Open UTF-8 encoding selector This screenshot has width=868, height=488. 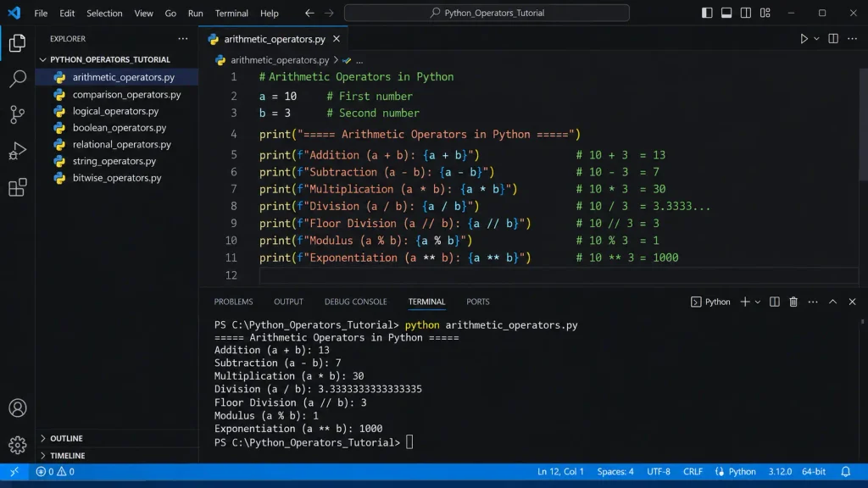pos(658,471)
